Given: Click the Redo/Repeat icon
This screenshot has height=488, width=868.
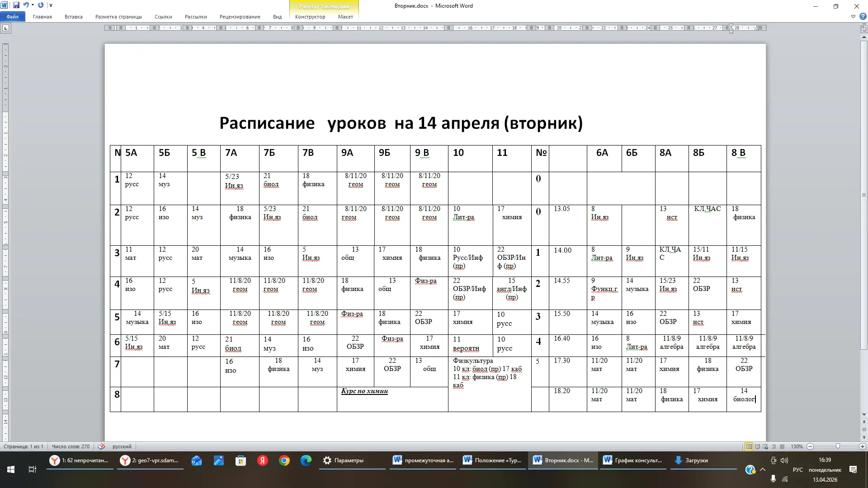Looking at the screenshot, I should point(41,5).
